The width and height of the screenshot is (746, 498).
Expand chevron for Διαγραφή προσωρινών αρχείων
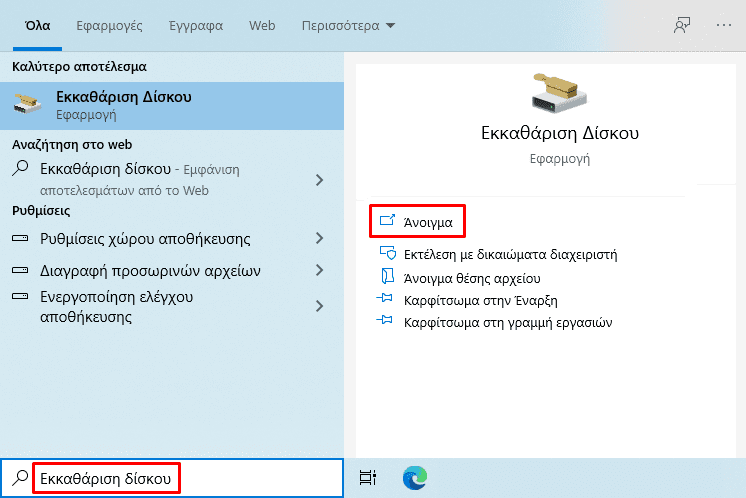point(320,270)
